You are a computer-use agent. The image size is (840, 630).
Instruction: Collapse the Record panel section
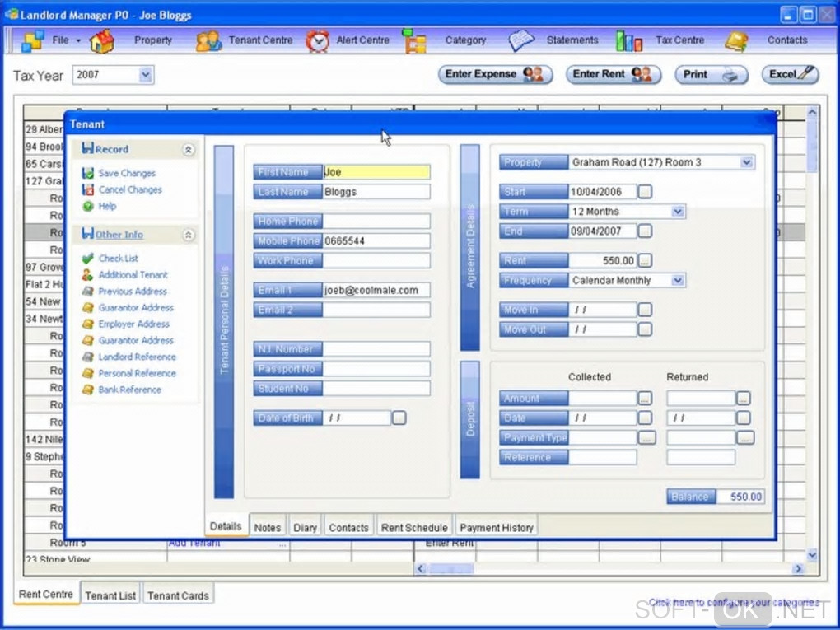coord(188,149)
